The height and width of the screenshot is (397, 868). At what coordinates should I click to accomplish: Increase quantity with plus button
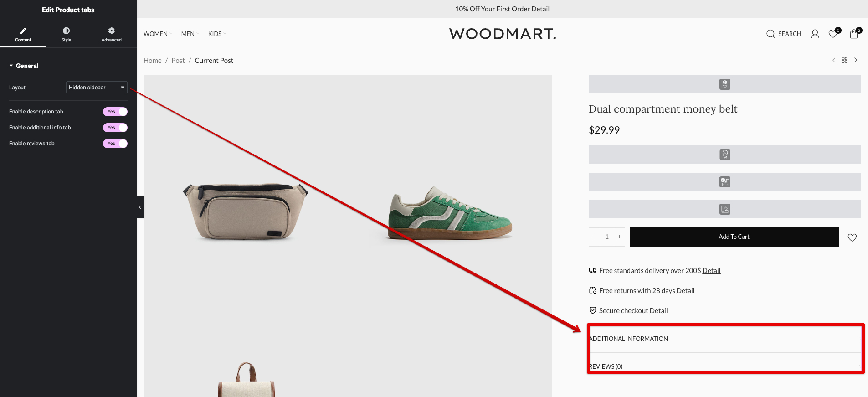pyautogui.click(x=619, y=237)
